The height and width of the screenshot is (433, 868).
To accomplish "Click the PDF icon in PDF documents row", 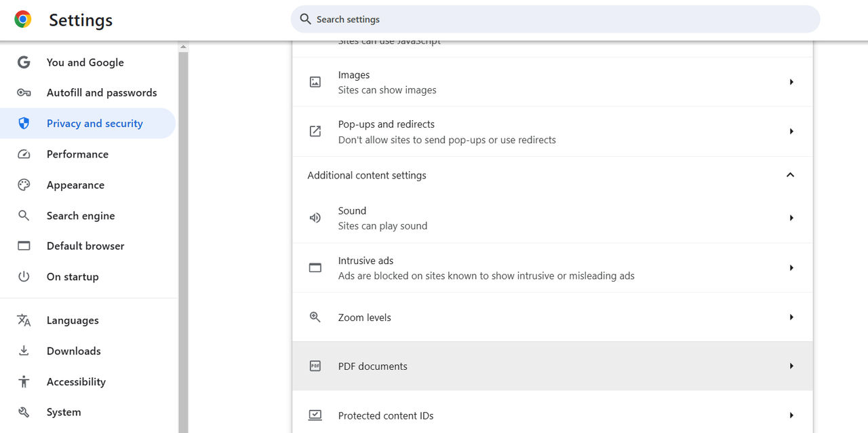I will coord(315,366).
